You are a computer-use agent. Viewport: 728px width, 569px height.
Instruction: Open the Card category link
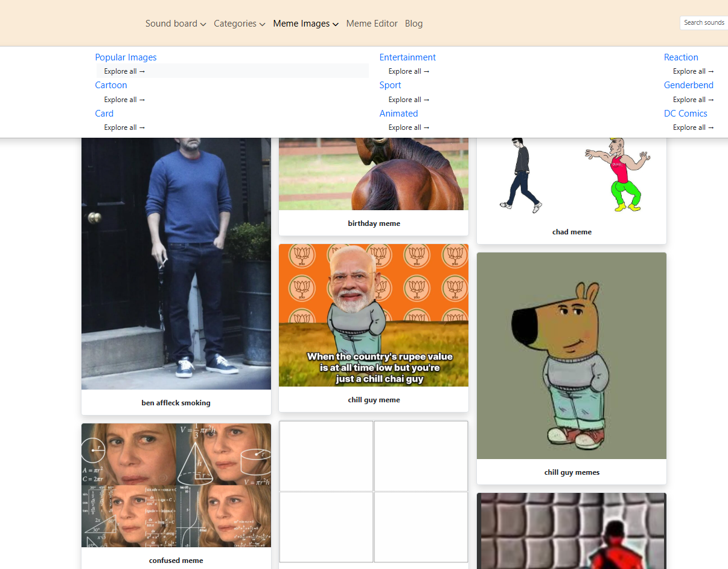[x=104, y=114]
